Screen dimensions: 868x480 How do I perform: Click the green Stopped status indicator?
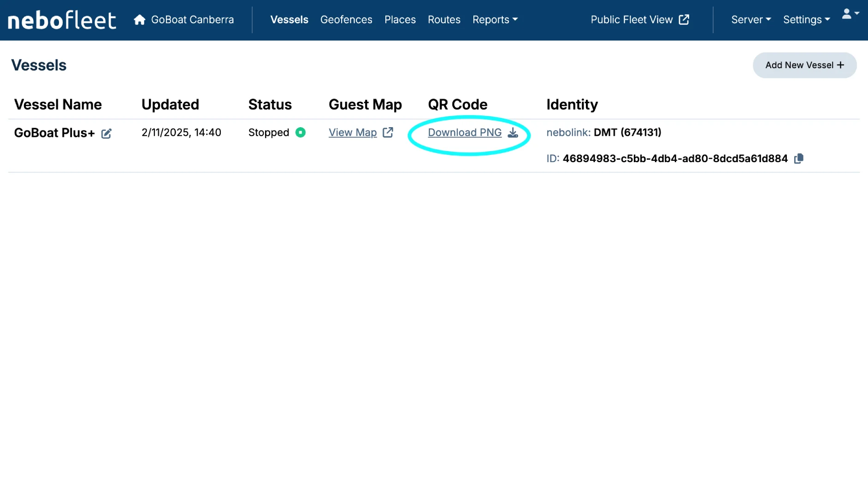301,133
